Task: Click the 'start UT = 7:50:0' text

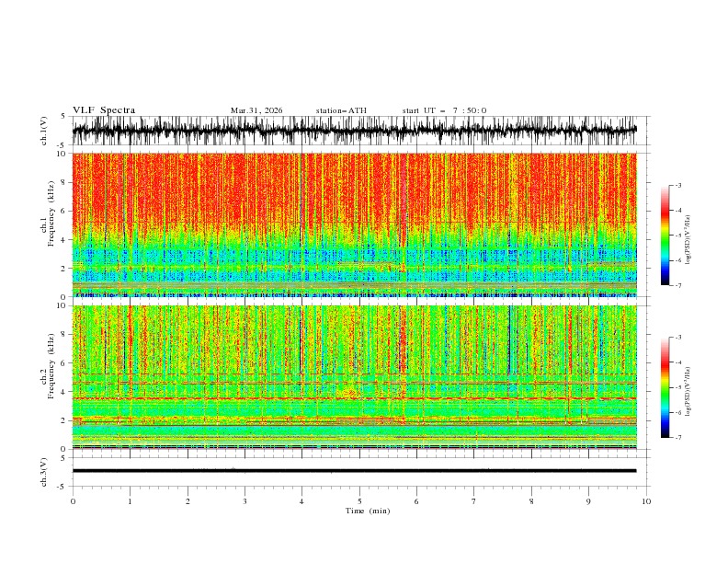Action: click(444, 110)
